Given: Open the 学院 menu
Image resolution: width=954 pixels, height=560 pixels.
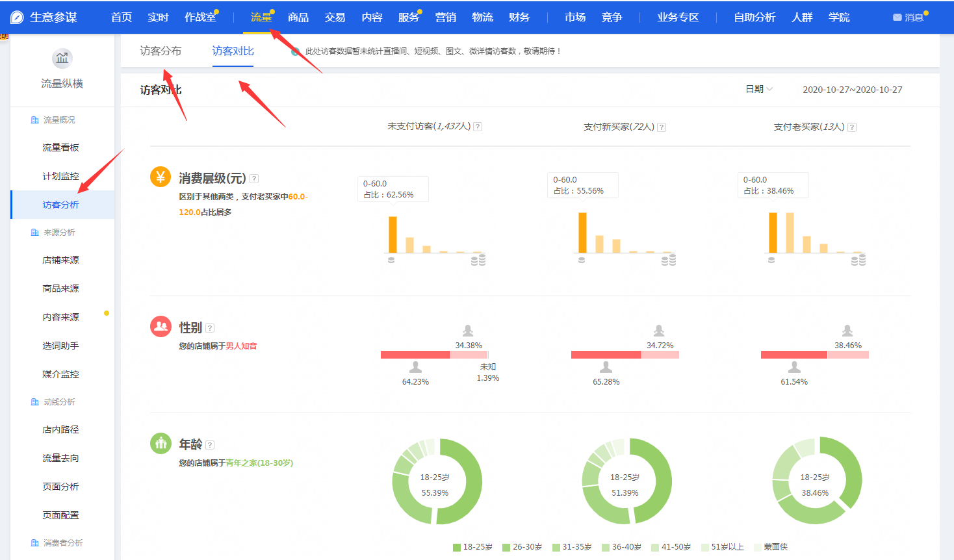Looking at the screenshot, I should coord(839,18).
